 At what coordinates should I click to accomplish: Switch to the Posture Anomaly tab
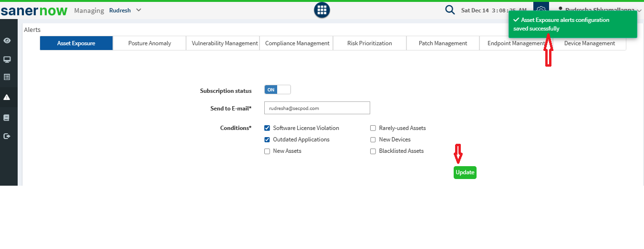pyautogui.click(x=149, y=43)
